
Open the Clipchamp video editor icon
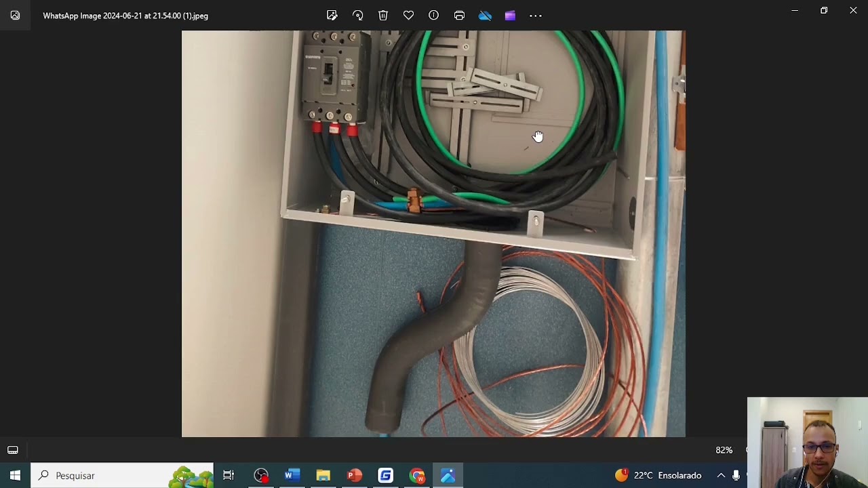[510, 16]
